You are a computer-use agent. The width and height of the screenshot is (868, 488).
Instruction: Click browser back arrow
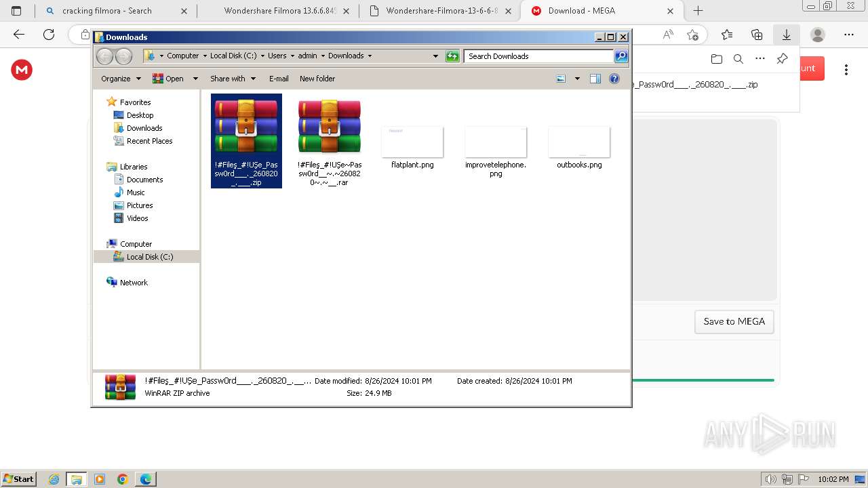(19, 35)
